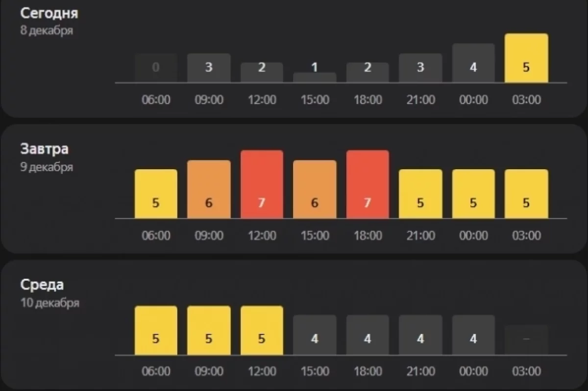Click the empty dash bar at 03:00 under Среда
The height and width of the screenshot is (391, 588).
point(526,339)
